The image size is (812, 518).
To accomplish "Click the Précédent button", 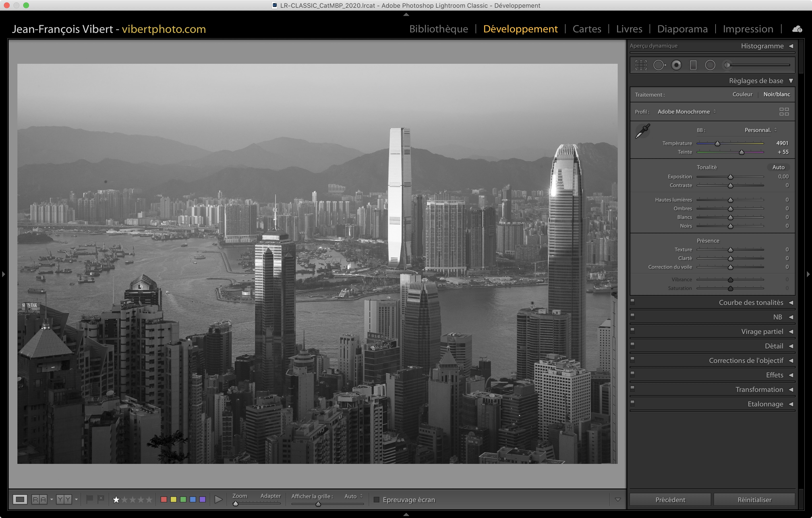I will [x=670, y=500].
